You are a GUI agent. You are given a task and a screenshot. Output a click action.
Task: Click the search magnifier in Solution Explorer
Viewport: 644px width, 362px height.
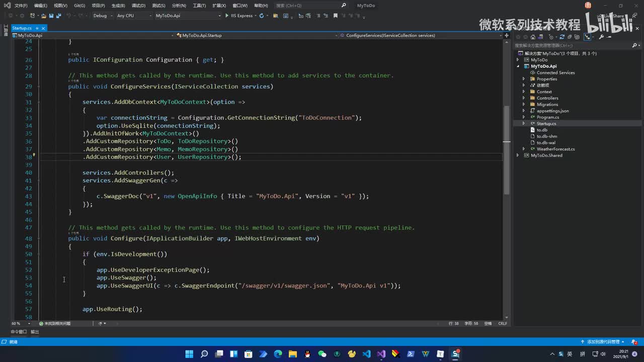[x=635, y=45]
